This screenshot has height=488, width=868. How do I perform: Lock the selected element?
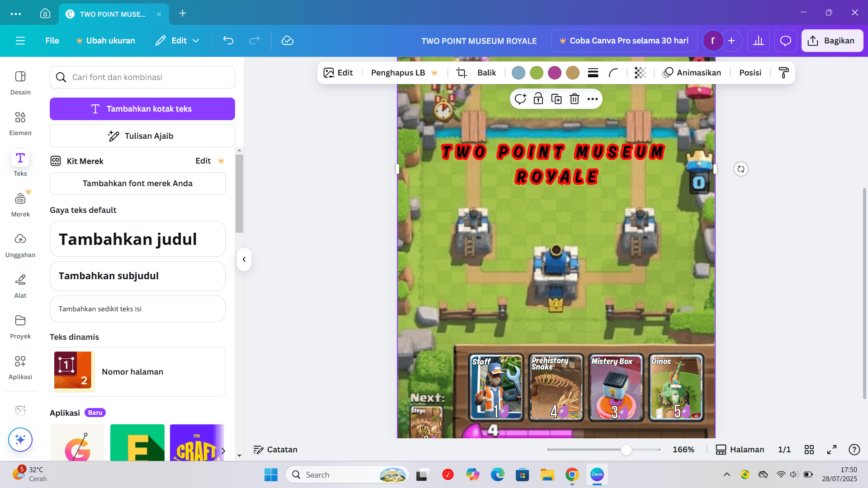click(x=538, y=99)
